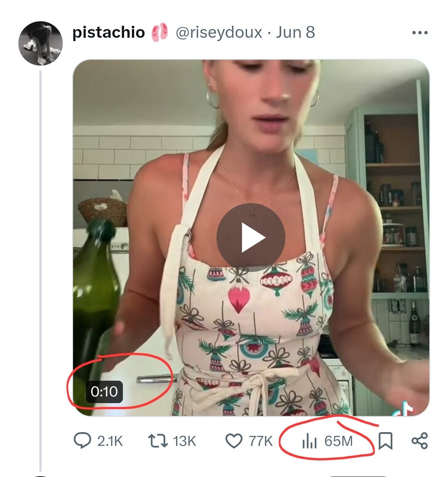This screenshot has width=448, height=477.
Task: Click the 77K likes count
Action: (x=261, y=441)
